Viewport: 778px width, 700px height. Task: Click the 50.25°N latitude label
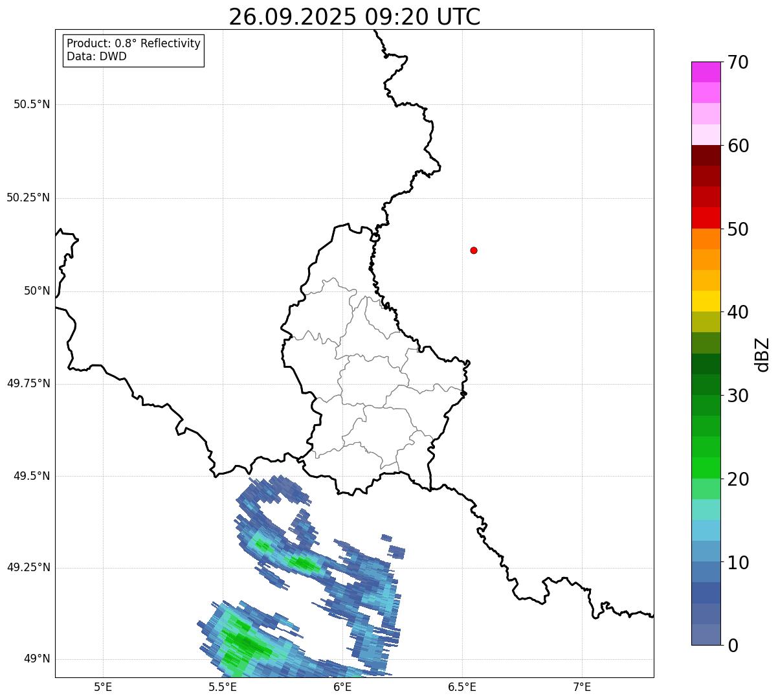pos(28,198)
